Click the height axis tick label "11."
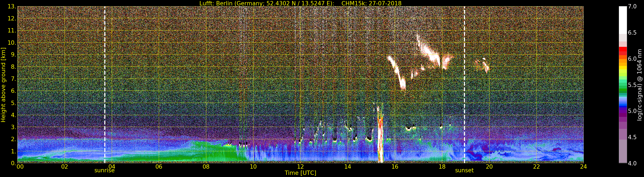 [12, 31]
